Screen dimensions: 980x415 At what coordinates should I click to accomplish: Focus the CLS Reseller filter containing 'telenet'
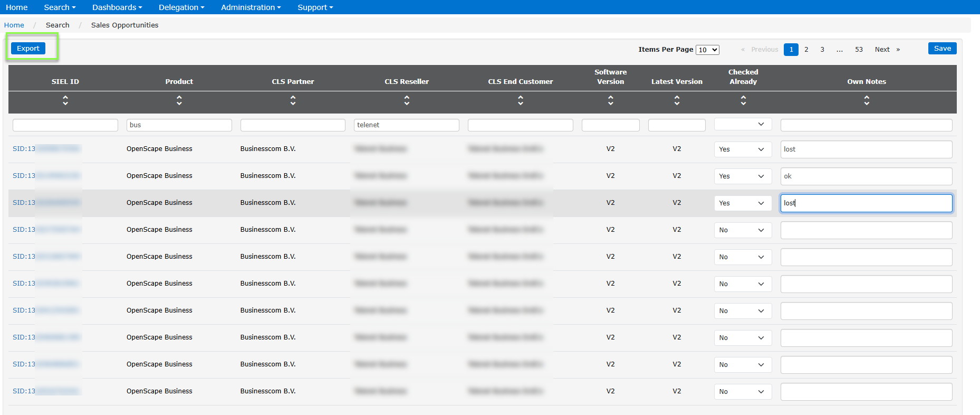407,125
